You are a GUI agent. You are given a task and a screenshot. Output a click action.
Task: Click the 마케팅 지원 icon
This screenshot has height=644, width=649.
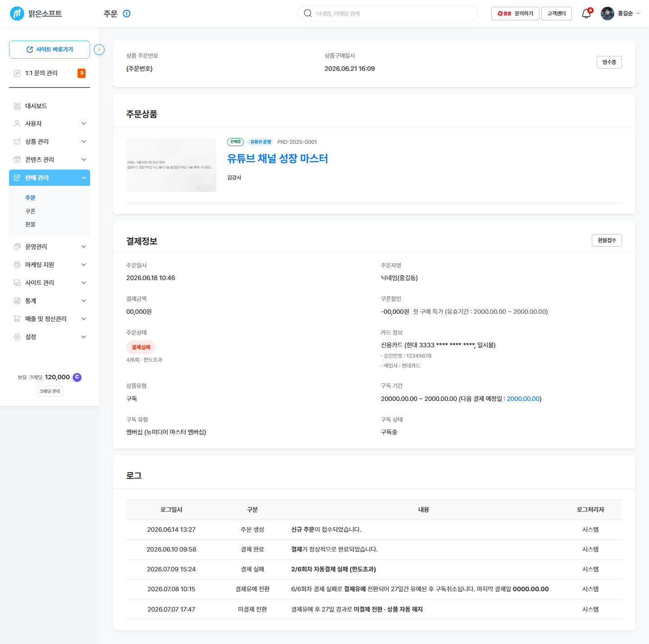17,265
